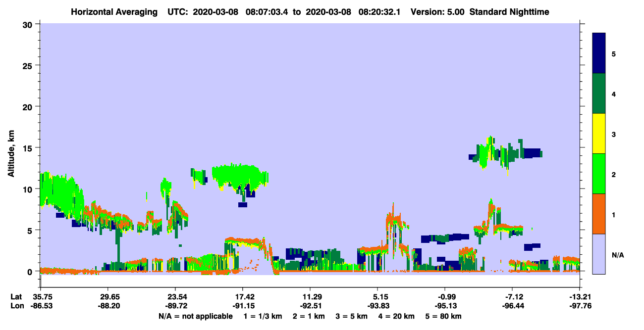Click the '3 = 5 km' legend text
Screen dimensions: 644x330
[352, 316]
